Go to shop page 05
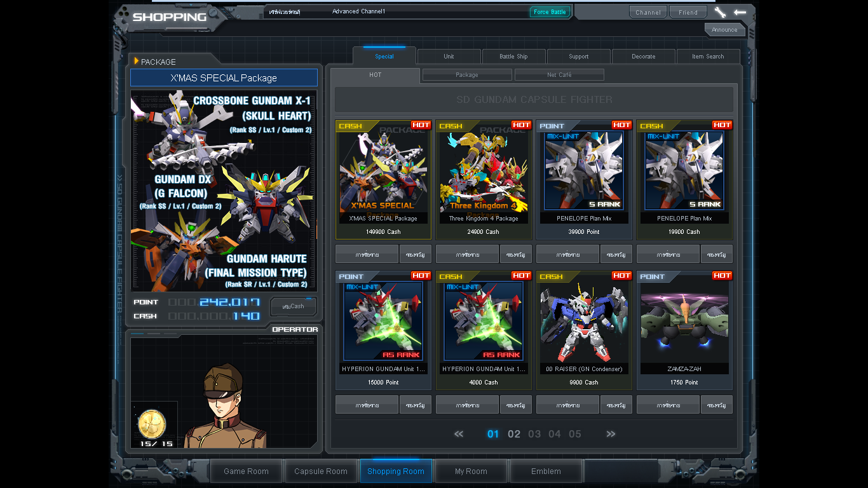The height and width of the screenshot is (488, 868). (x=575, y=434)
